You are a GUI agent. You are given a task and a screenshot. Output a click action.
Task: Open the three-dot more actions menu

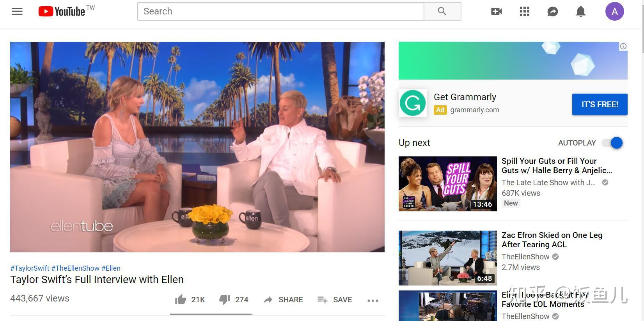(x=373, y=300)
